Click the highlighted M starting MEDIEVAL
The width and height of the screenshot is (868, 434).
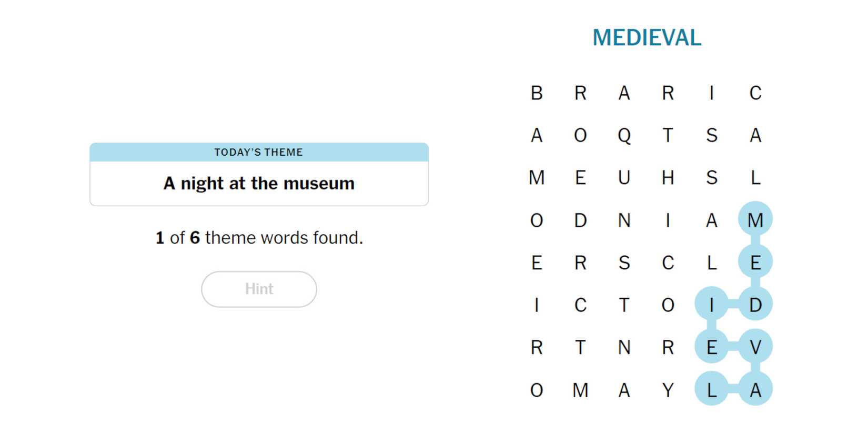755,220
